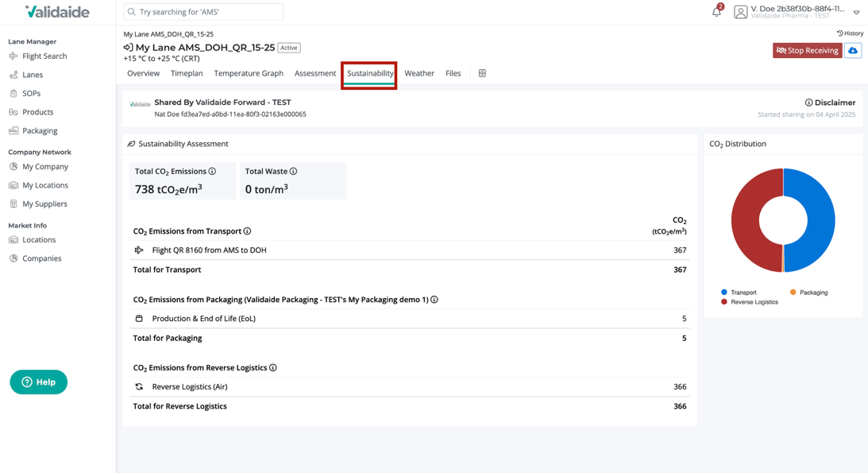Image resolution: width=868 pixels, height=473 pixels.
Task: Click the blue Transport donut segment
Action: pyautogui.click(x=822, y=220)
